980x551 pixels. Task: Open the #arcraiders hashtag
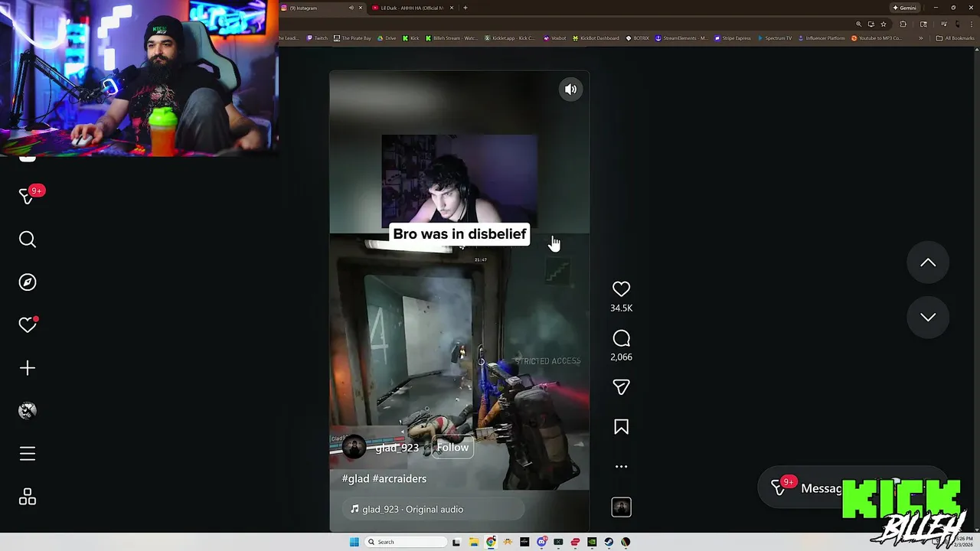coord(400,478)
